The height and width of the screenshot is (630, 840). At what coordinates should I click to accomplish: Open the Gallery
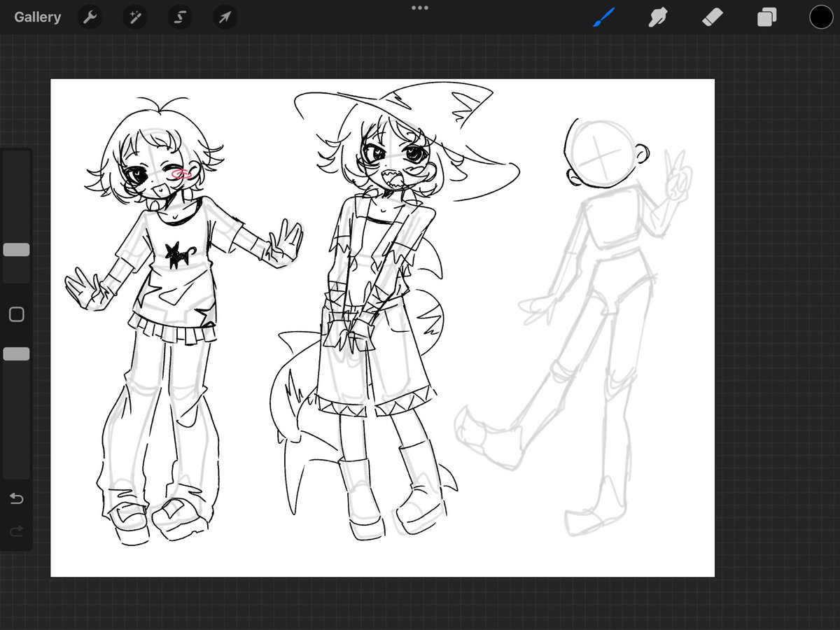coord(37,17)
